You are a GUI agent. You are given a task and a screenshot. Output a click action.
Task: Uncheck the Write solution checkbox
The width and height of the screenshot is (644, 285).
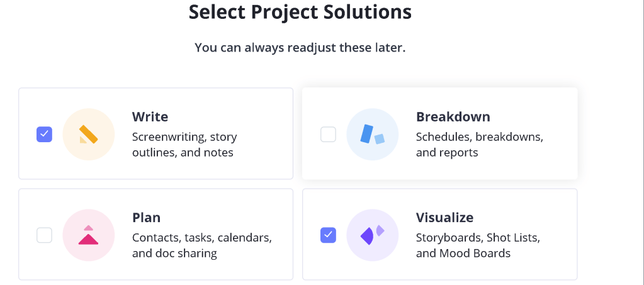click(44, 134)
